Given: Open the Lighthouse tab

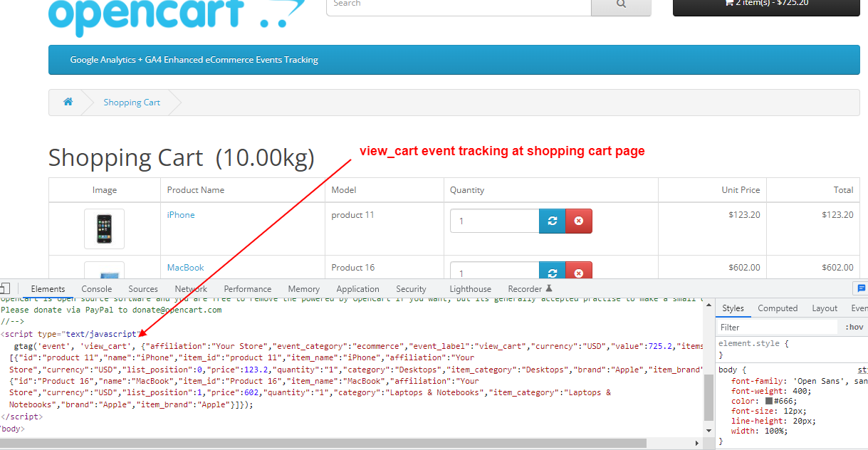Looking at the screenshot, I should coord(470,289).
